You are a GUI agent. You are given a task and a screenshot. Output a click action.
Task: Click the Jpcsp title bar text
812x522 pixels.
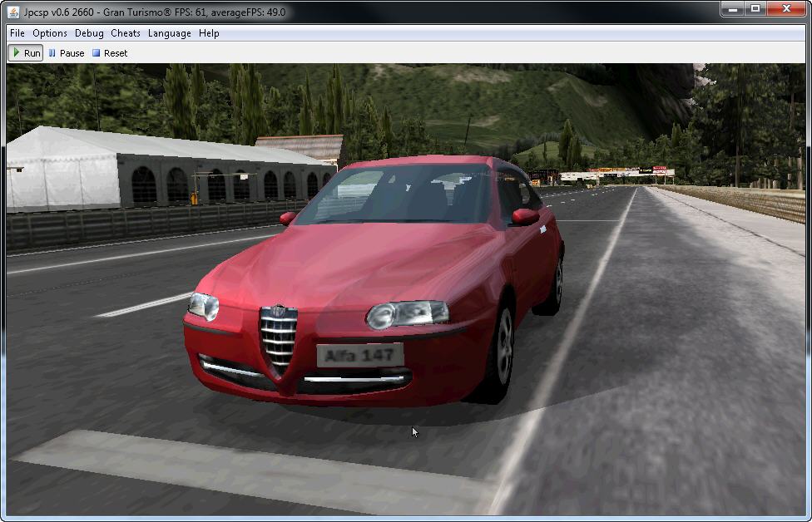[x=155, y=12]
